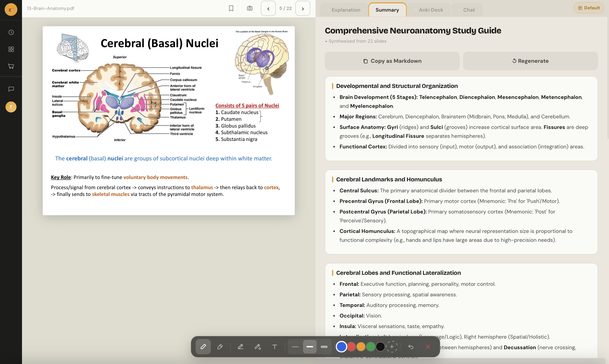Close the annotation toolbar with red X
This screenshot has height=364, width=609.
pos(428,347)
